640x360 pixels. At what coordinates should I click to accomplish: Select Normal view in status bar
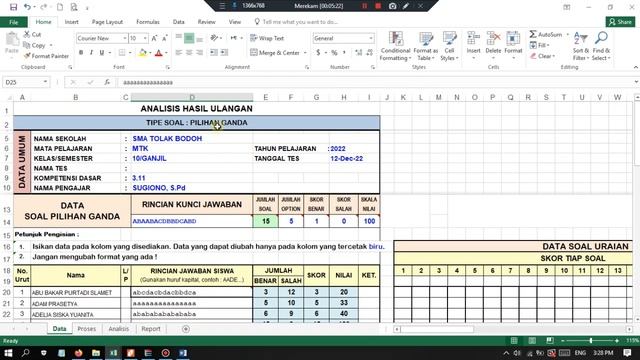(514, 340)
